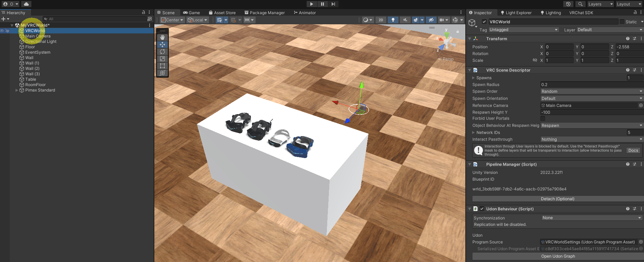Open the VRChat SDK tab
644x262 pixels.
click(581, 13)
